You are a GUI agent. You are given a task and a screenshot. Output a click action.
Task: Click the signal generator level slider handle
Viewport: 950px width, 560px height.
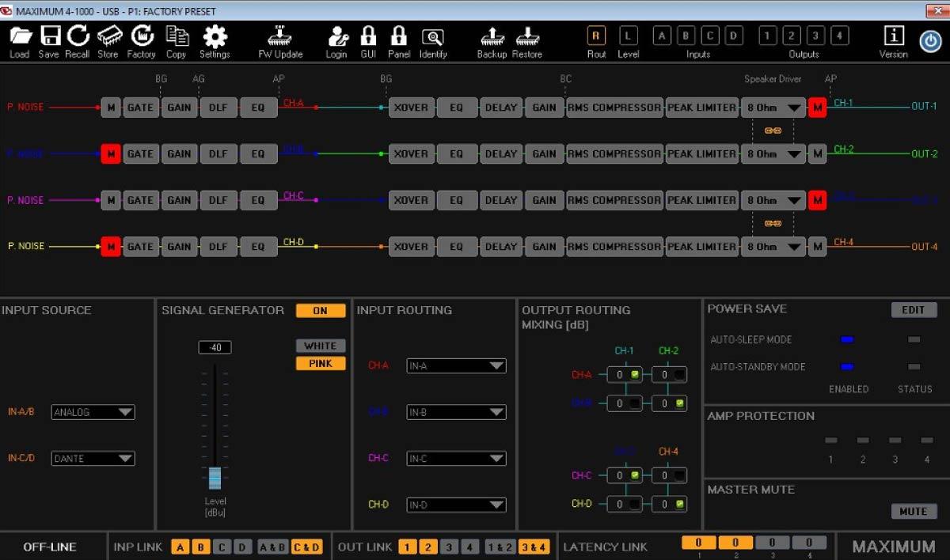coord(215,478)
